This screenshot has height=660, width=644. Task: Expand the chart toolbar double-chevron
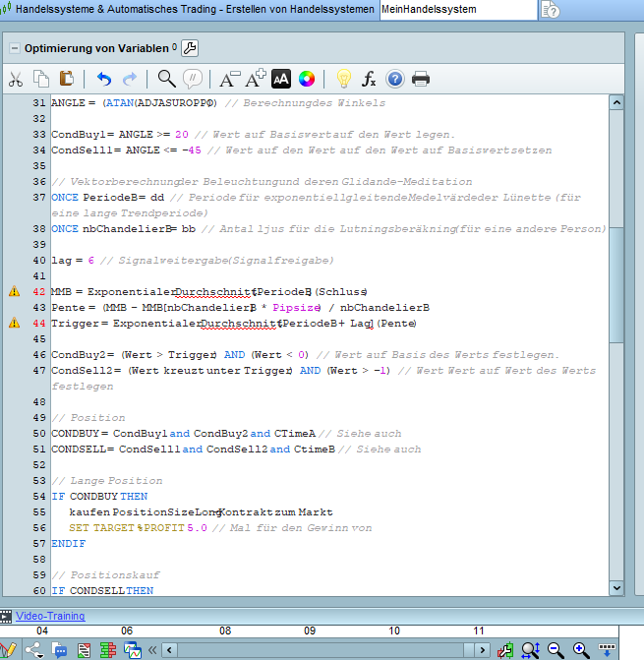pos(152,650)
